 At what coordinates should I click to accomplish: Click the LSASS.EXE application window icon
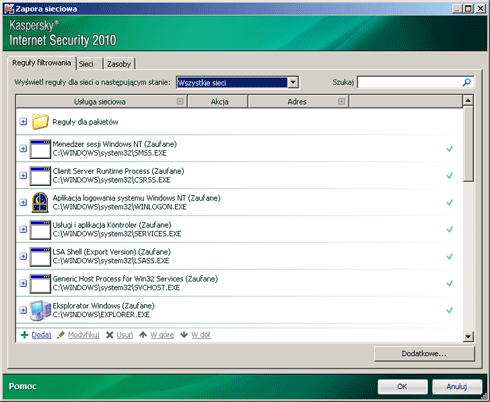pyautogui.click(x=40, y=257)
